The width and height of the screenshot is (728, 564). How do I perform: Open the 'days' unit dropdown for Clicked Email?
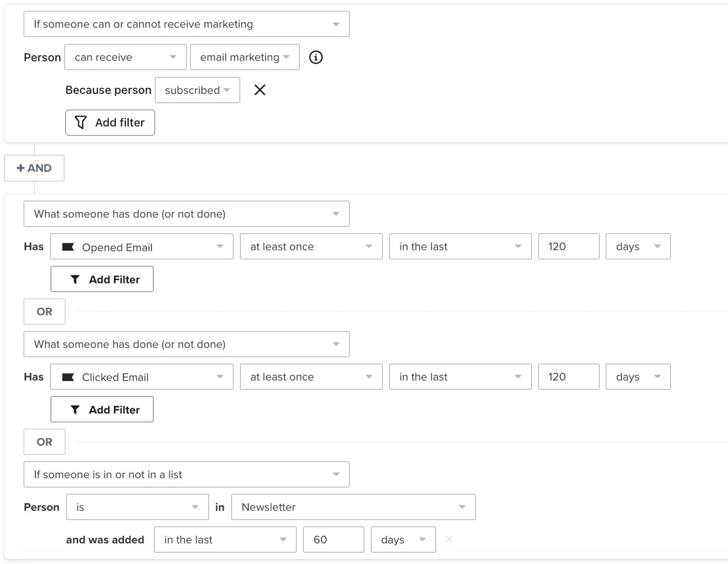click(638, 377)
